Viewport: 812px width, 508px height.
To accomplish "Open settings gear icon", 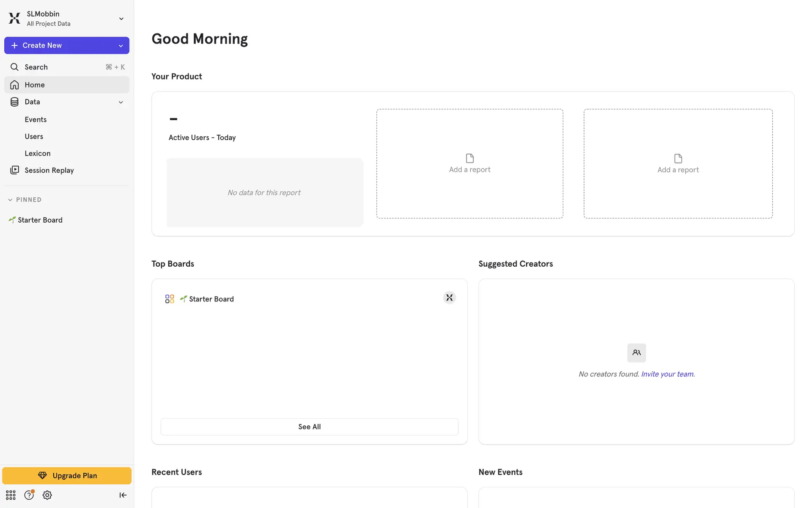I will click(x=47, y=495).
